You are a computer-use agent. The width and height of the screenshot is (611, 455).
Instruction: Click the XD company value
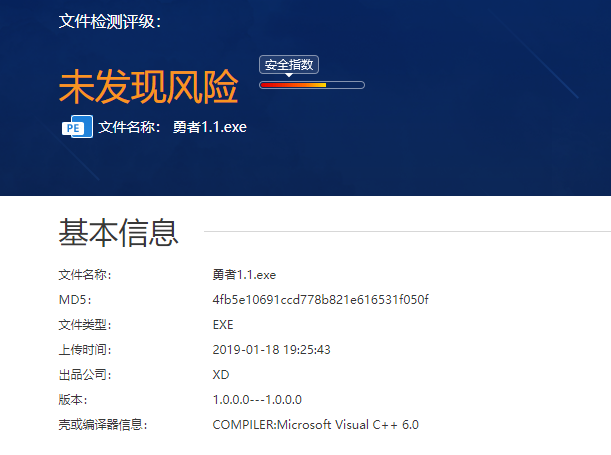coord(221,375)
